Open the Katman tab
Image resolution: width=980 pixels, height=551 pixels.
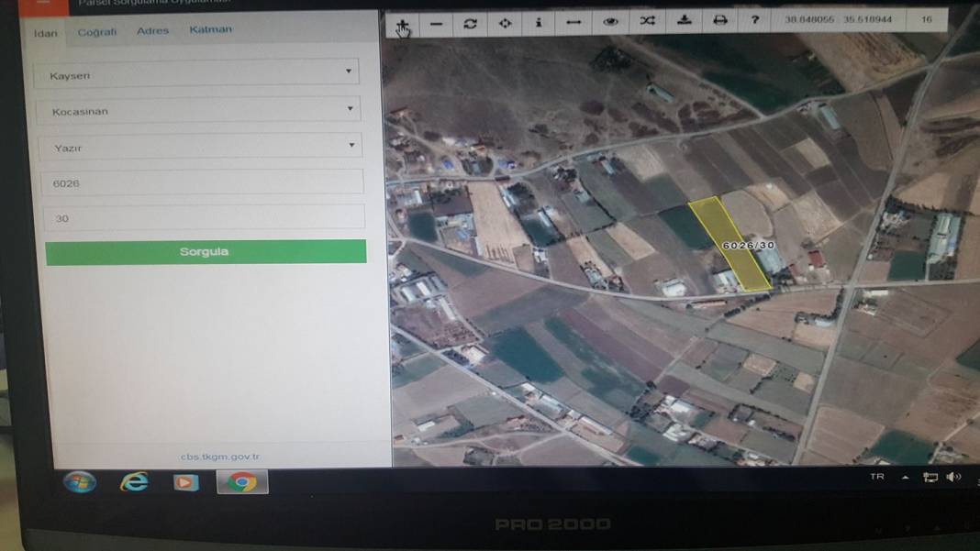(x=210, y=29)
